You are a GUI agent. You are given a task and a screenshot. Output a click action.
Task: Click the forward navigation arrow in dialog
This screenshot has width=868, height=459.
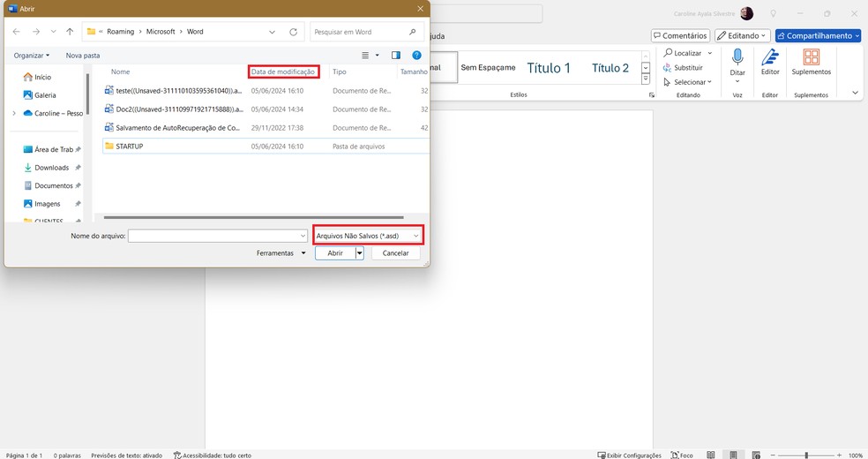(36, 32)
